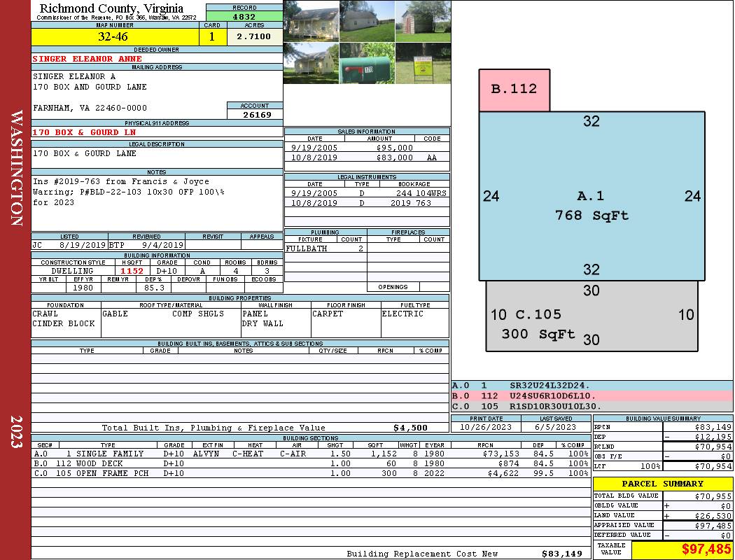Click wall finish DRY WALL

262,323
